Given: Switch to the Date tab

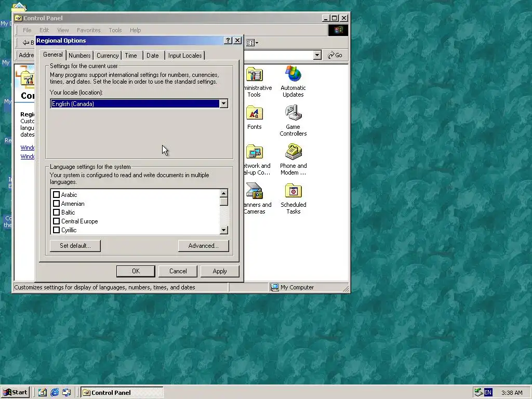Looking at the screenshot, I should 153,55.
